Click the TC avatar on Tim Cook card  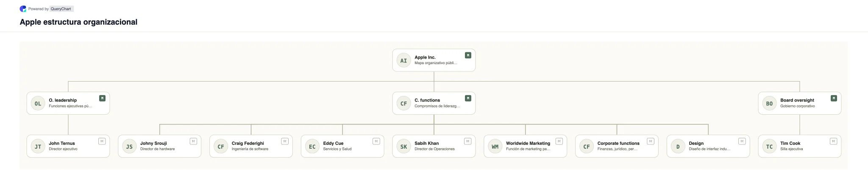coord(769,147)
